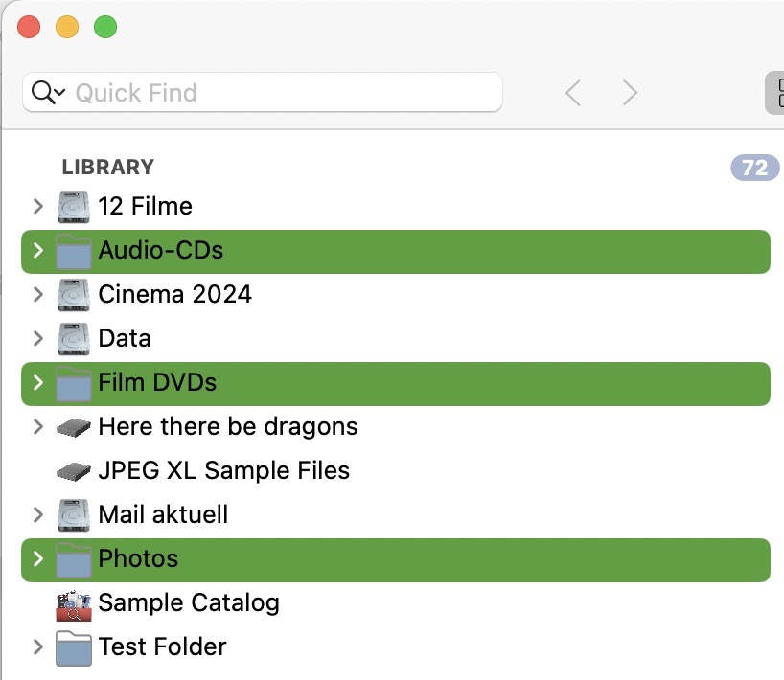
Task: Click the magnifier icon in Quick Find
Action: [44, 92]
